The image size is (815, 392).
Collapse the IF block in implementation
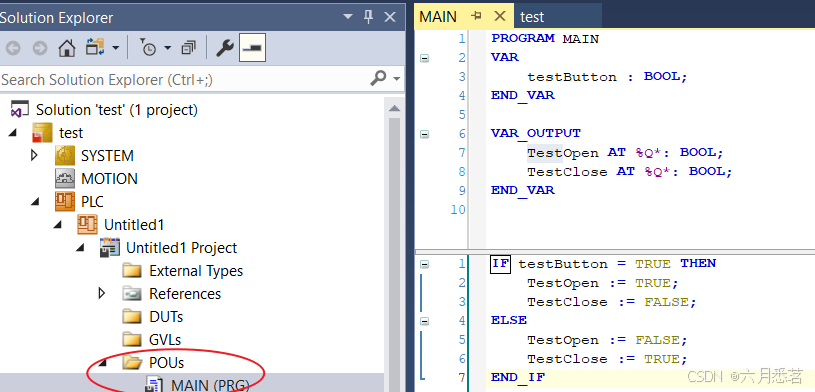point(425,265)
